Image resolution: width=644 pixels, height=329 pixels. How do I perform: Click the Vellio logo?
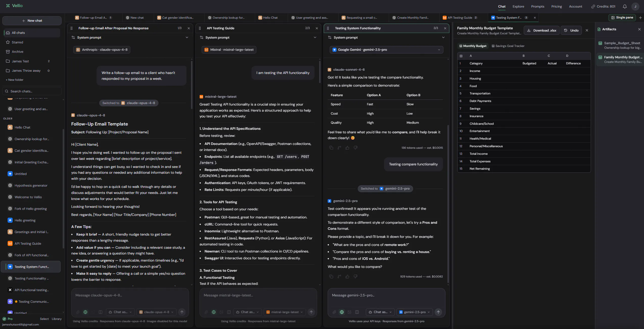point(14,6)
